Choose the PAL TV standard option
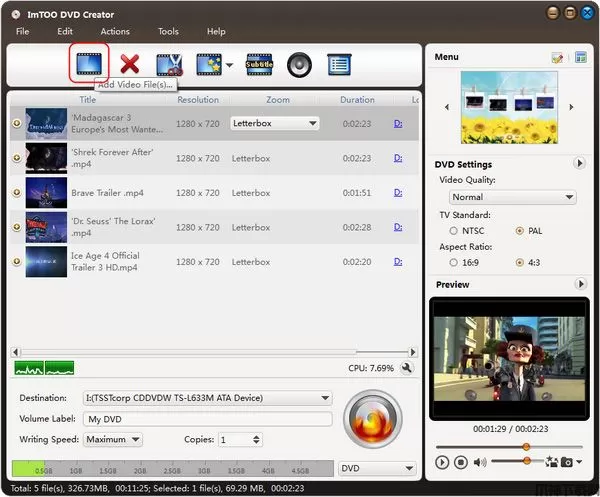This screenshot has width=600, height=497. [x=519, y=231]
